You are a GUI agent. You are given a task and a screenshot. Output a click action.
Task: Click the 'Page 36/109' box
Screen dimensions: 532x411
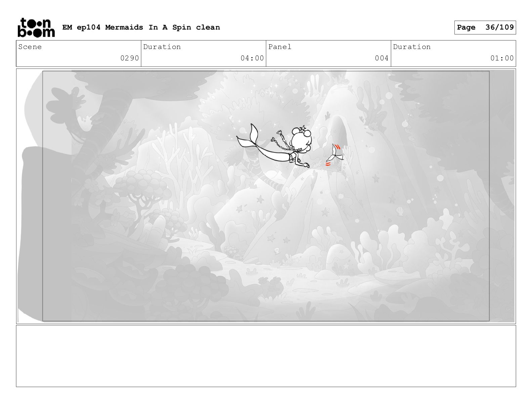click(x=485, y=28)
